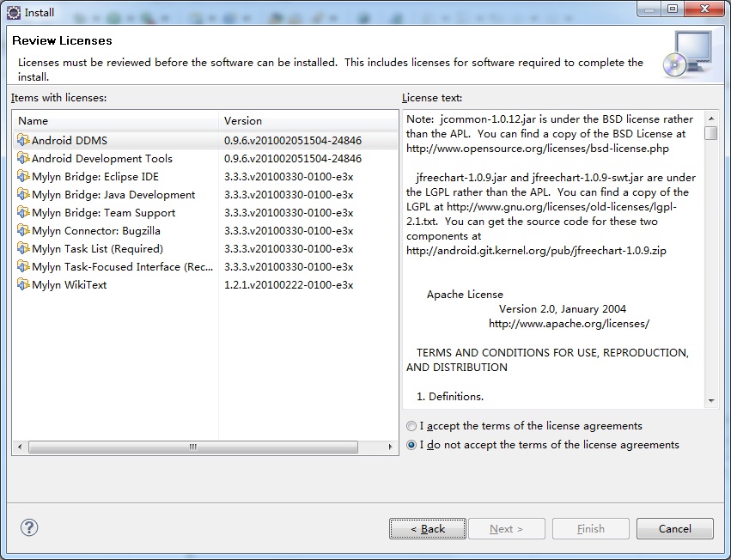Click the horizontal scrollbar thumb in items list
The width and height of the screenshot is (731, 560).
pyautogui.click(x=193, y=447)
